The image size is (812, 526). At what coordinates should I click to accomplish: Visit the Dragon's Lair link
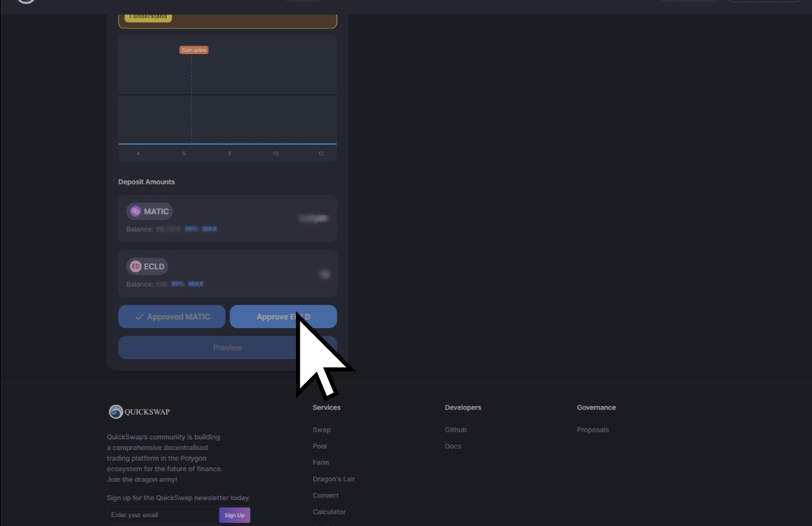pyautogui.click(x=333, y=479)
